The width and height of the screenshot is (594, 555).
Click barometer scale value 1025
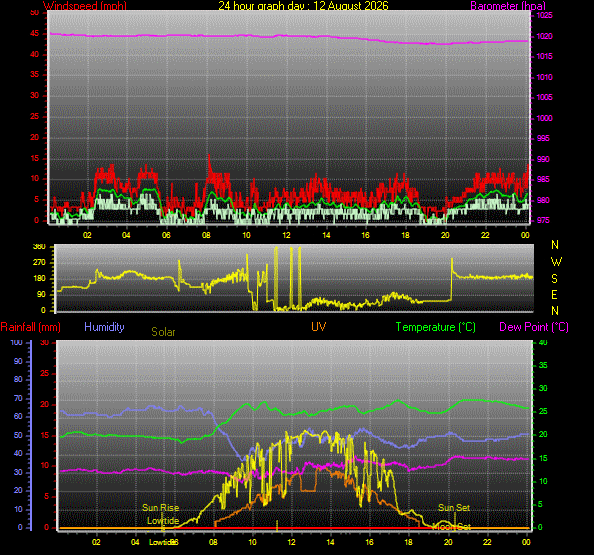coord(544,16)
